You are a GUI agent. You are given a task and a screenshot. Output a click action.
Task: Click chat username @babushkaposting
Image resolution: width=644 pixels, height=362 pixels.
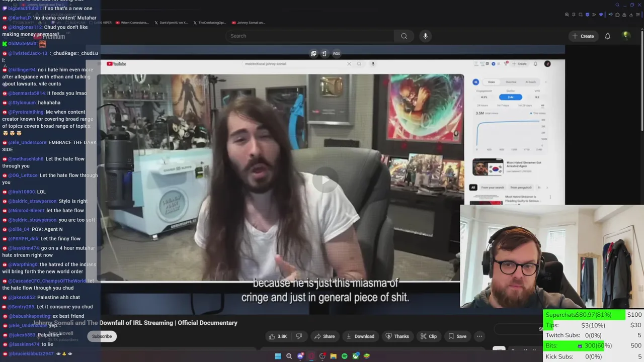tap(29, 316)
